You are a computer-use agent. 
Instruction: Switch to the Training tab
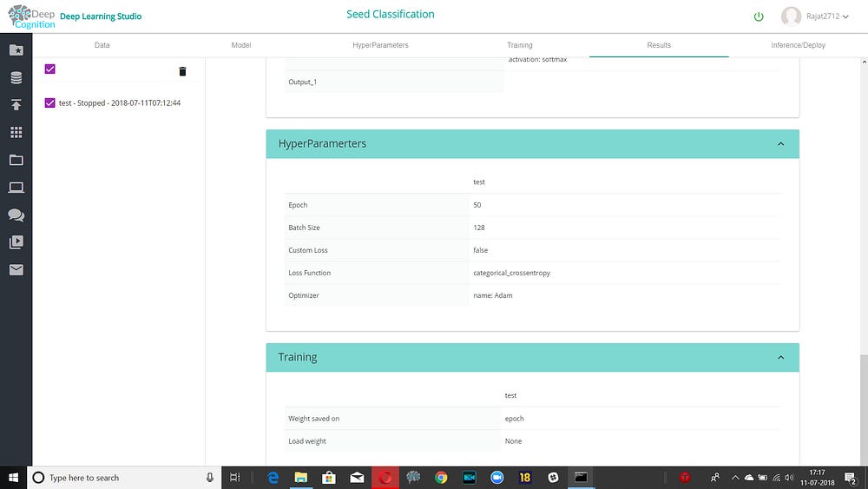pos(519,45)
